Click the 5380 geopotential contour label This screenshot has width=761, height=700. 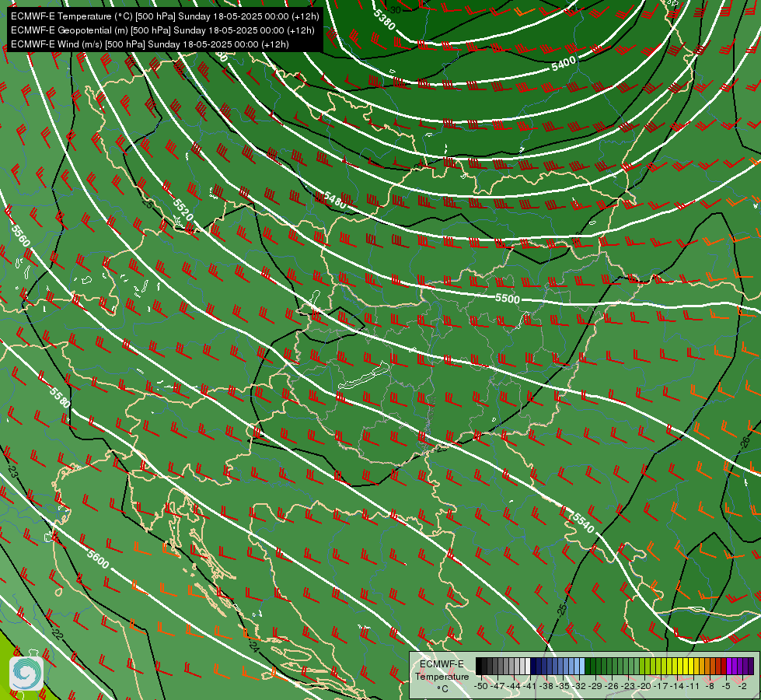(384, 20)
